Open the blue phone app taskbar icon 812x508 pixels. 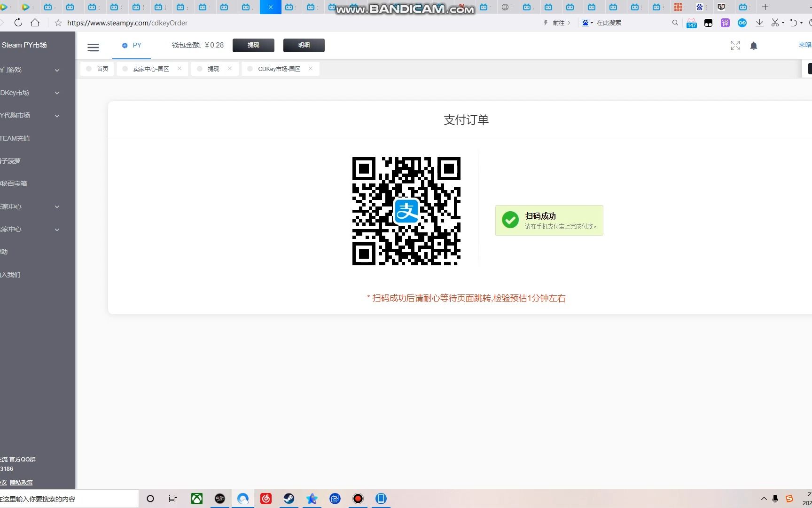click(x=381, y=499)
